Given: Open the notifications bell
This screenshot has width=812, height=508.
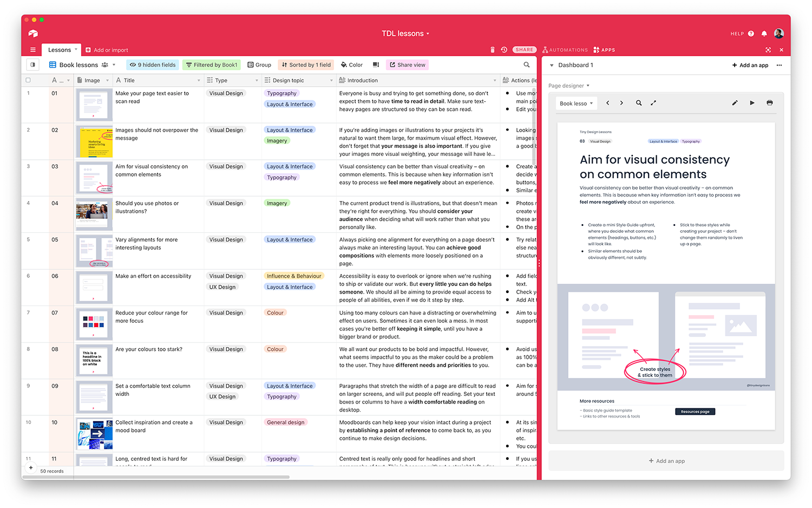Looking at the screenshot, I should coord(764,34).
